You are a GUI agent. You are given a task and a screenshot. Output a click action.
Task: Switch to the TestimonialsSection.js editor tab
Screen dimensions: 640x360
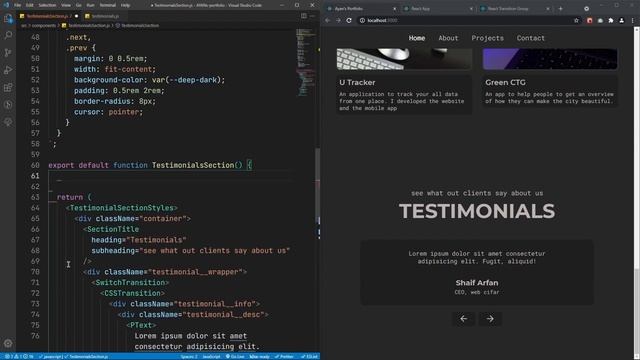click(48, 16)
